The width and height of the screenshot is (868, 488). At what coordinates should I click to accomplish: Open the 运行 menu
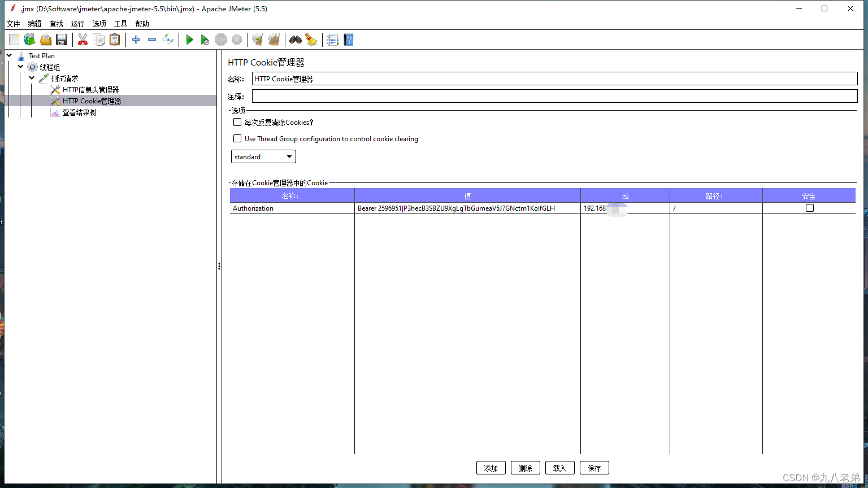(77, 24)
